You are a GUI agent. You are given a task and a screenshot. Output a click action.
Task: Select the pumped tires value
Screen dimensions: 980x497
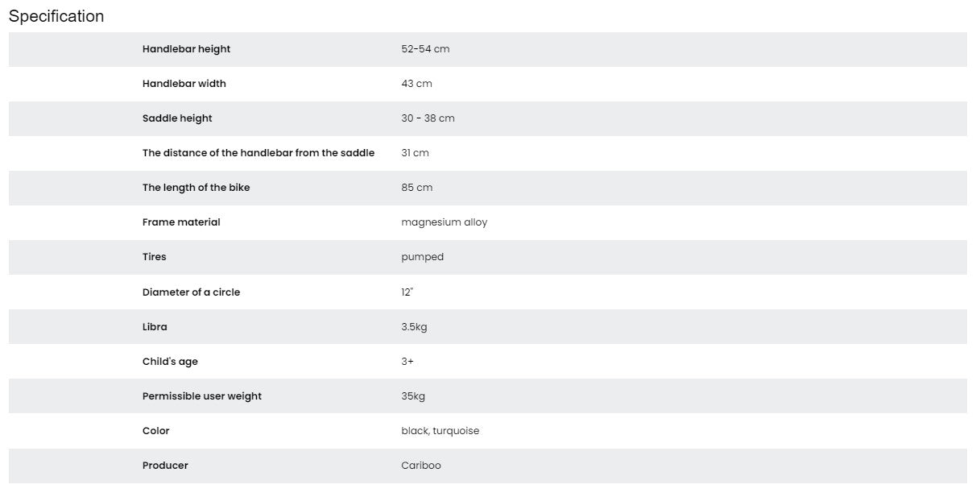(422, 257)
